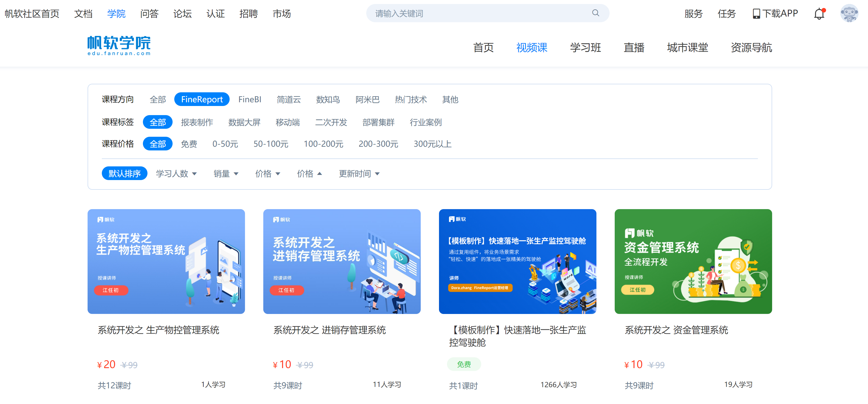Open the green 资金管理系统 course thumbnail
Image resolution: width=868 pixels, height=404 pixels.
(693, 262)
